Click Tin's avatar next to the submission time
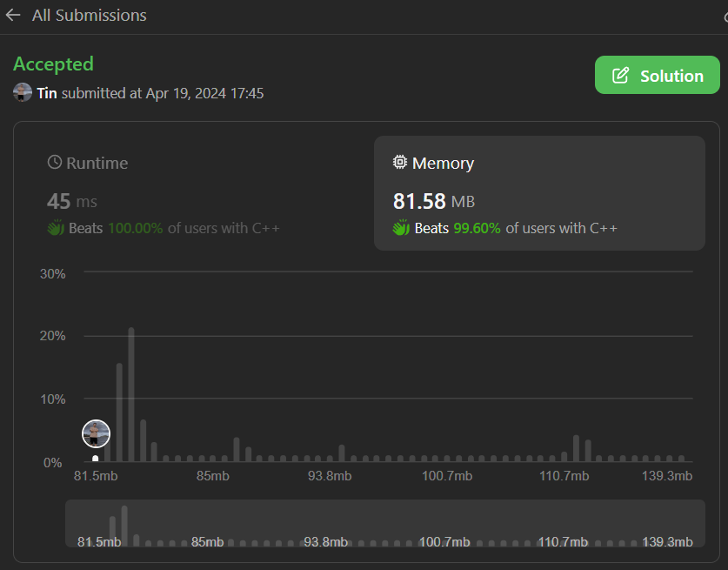 point(23,92)
